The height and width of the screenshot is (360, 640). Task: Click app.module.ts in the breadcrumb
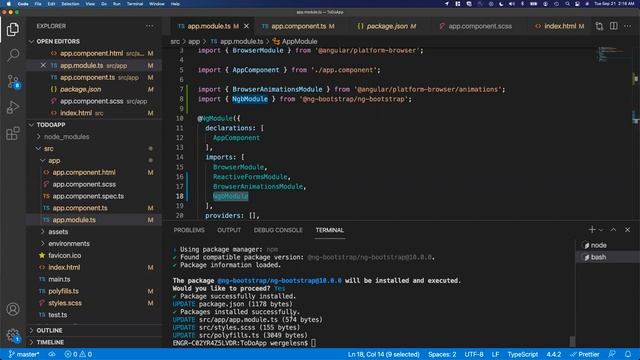(237, 41)
